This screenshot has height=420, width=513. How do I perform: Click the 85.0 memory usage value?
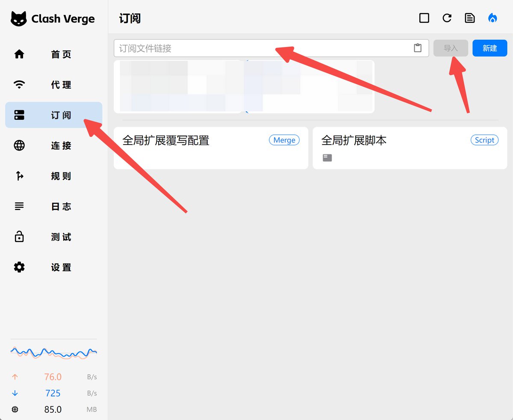click(x=53, y=409)
